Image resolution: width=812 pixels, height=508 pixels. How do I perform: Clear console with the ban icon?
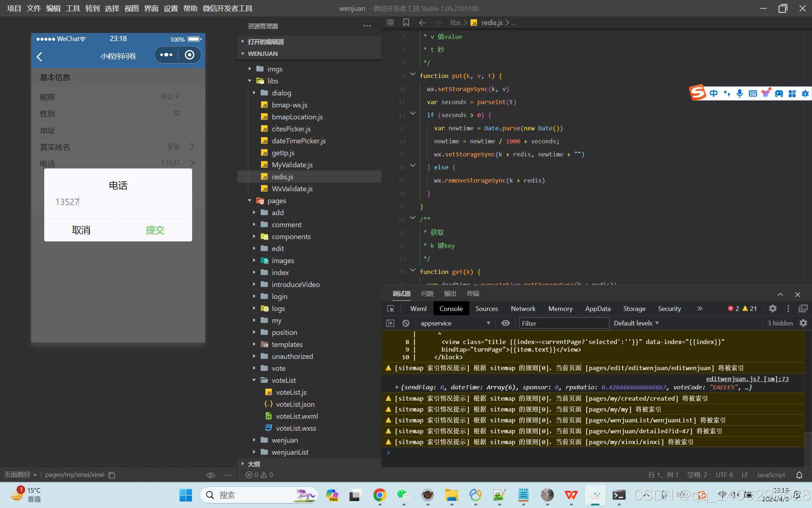point(406,323)
